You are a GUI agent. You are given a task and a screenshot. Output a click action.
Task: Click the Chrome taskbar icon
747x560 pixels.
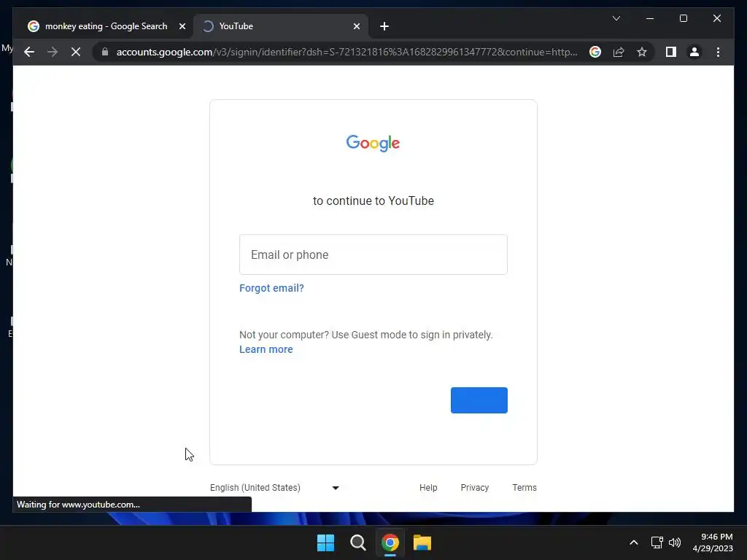point(390,542)
